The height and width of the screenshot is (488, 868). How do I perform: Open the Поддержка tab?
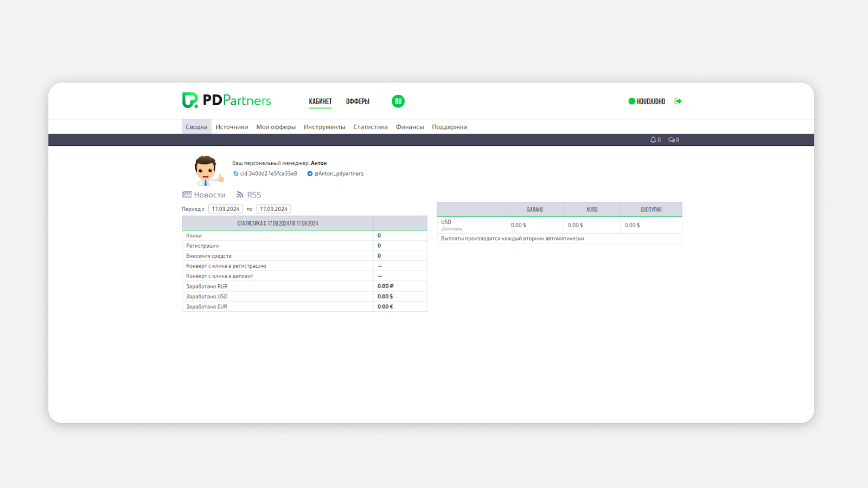pyautogui.click(x=449, y=127)
